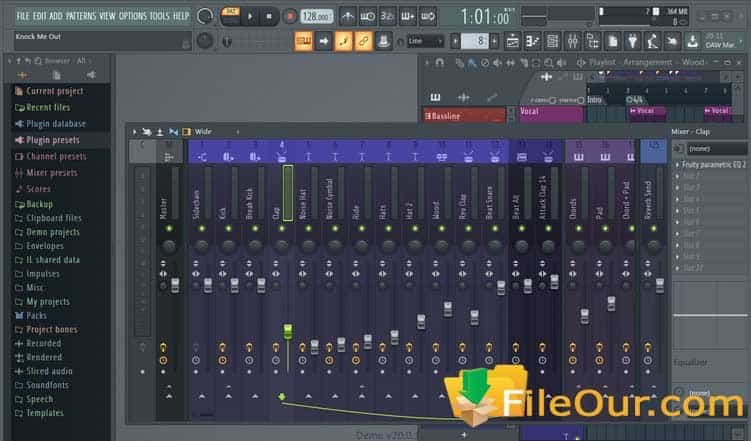The image size is (751, 441).
Task: Click the pattern selector number 8
Action: pos(475,41)
